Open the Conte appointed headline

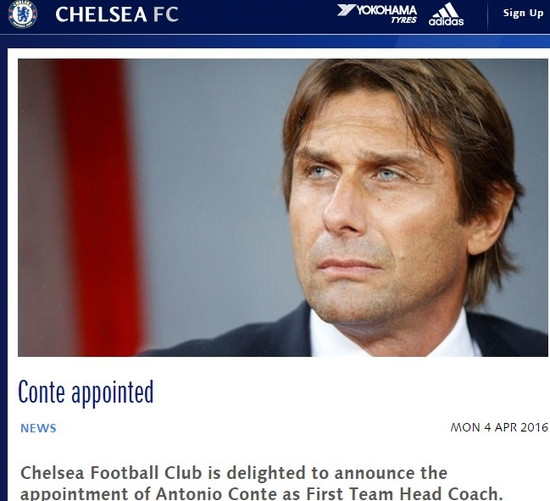click(x=86, y=392)
